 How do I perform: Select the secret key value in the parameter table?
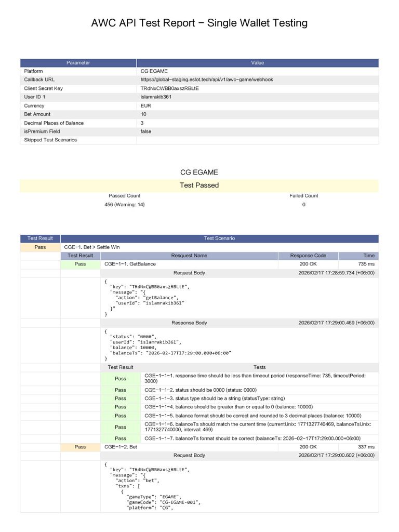pos(170,88)
